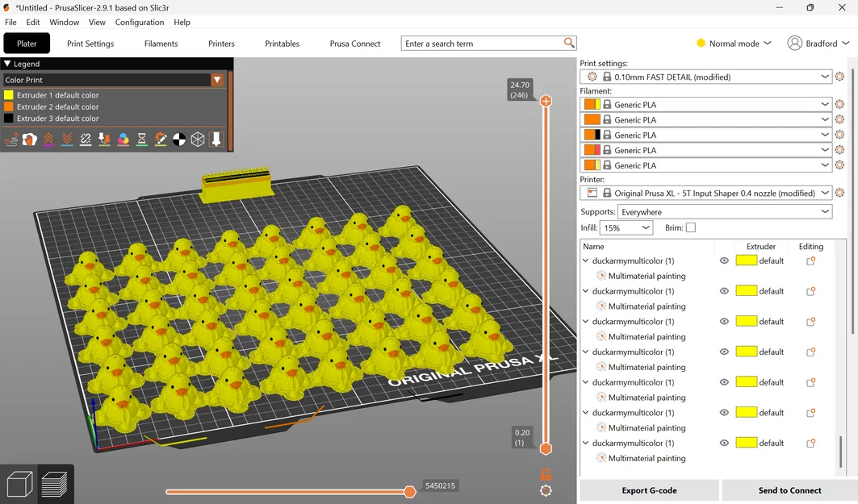Toggle custom G-code icon in legend
Image resolution: width=858 pixels, height=504 pixels.
point(161,140)
